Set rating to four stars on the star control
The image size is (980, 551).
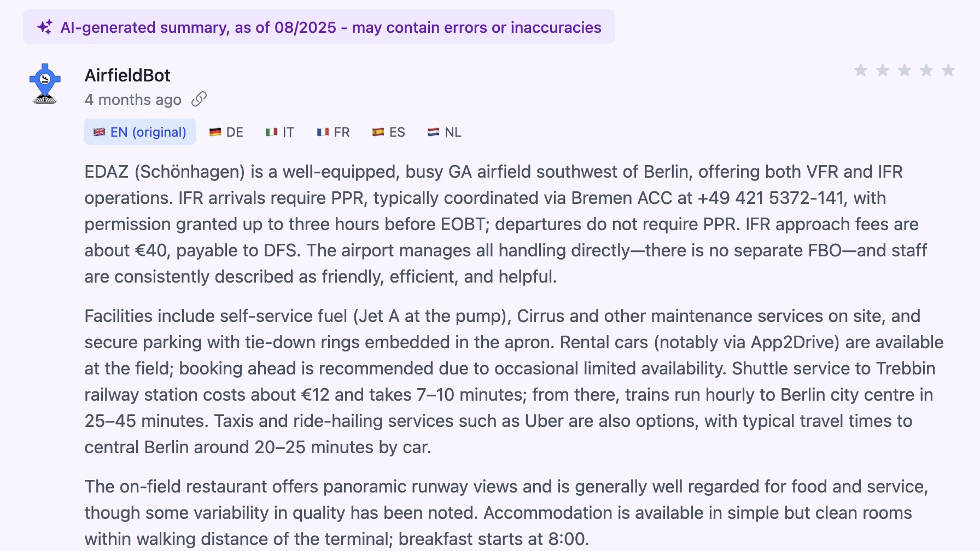pyautogui.click(x=925, y=70)
